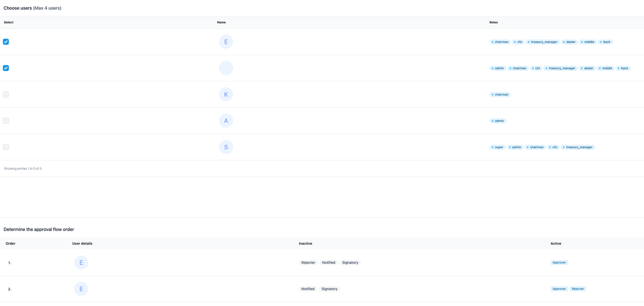Click the active Rejecter badge in approval order 2
This screenshot has height=306, width=644.
pyautogui.click(x=578, y=288)
